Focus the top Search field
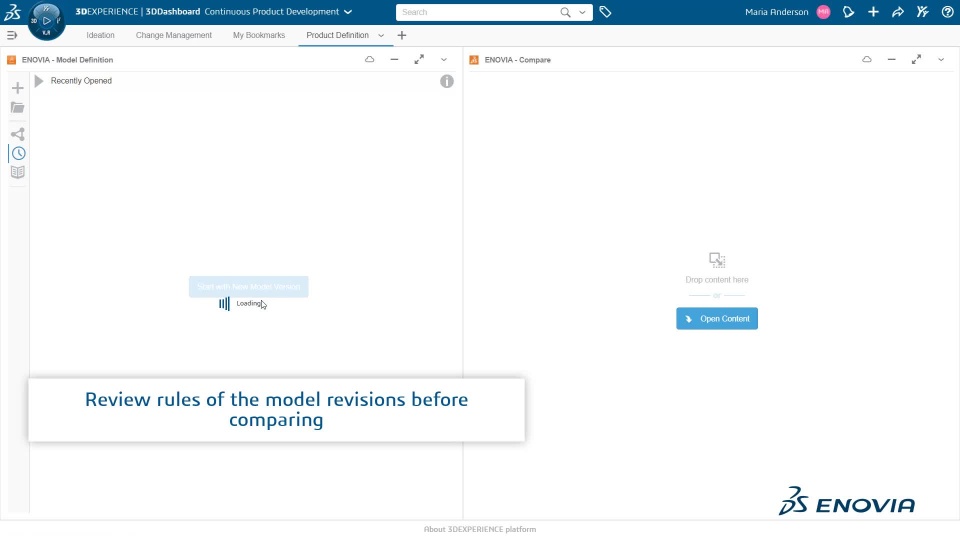Image resolution: width=960 pixels, height=540 pixels. (478, 12)
